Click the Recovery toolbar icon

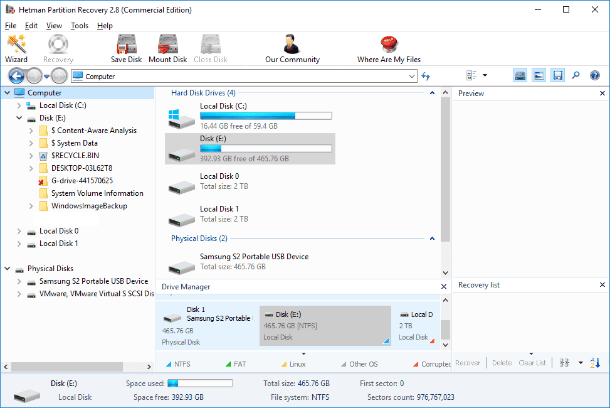pos(58,49)
